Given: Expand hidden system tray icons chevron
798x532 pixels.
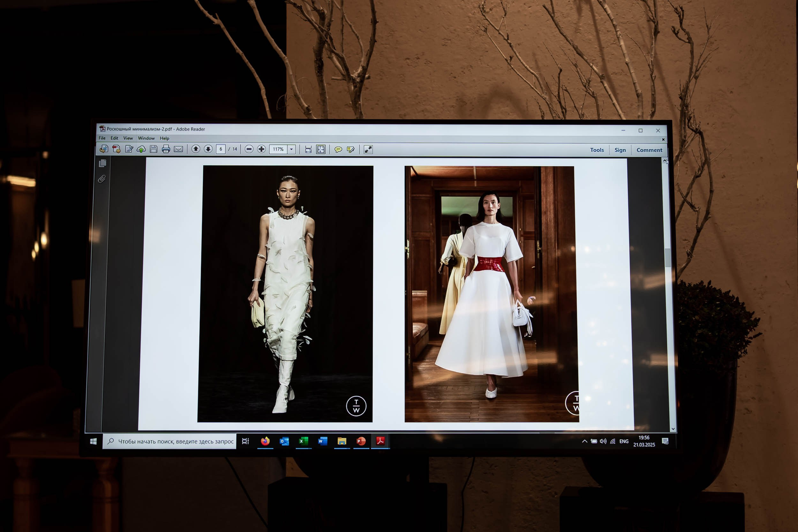Looking at the screenshot, I should click(x=584, y=441).
